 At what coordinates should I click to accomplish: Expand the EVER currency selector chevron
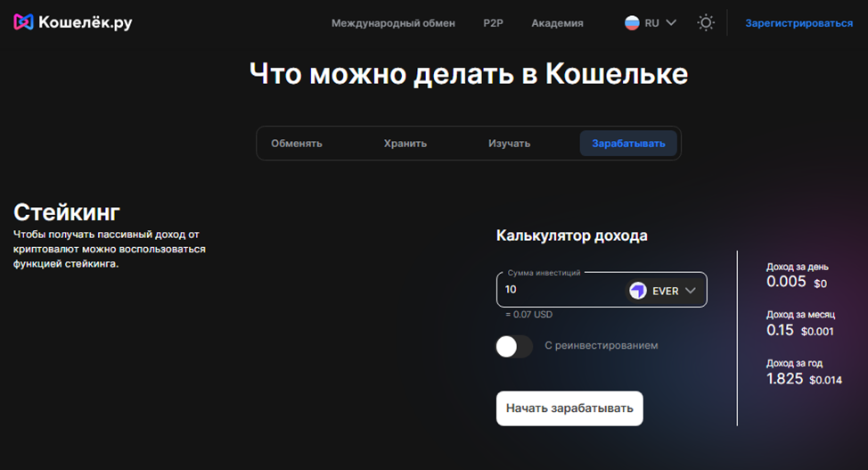(x=691, y=291)
